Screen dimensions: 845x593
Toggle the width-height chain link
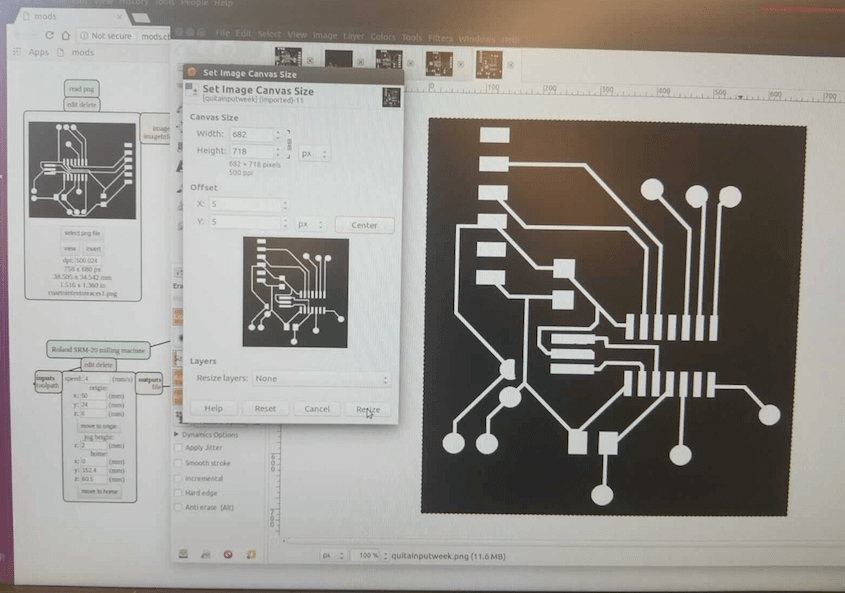(289, 143)
